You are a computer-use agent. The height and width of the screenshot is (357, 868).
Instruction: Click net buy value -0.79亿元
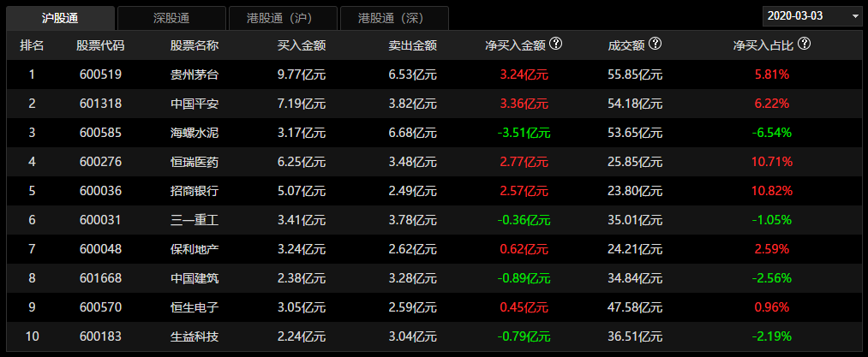(x=524, y=336)
